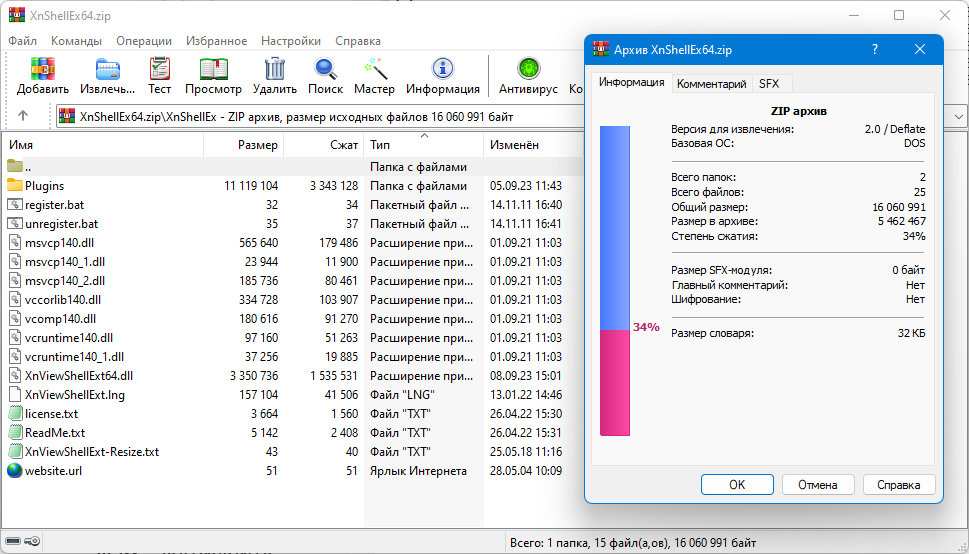This screenshot has height=554, width=969.
Task: Switch to the Комментарий tab
Action: click(x=711, y=83)
